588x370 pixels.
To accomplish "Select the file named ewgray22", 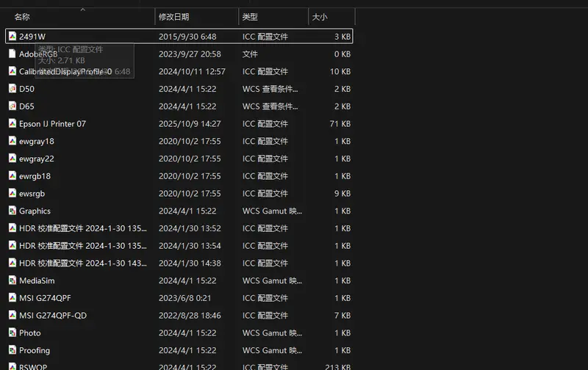I will point(37,159).
